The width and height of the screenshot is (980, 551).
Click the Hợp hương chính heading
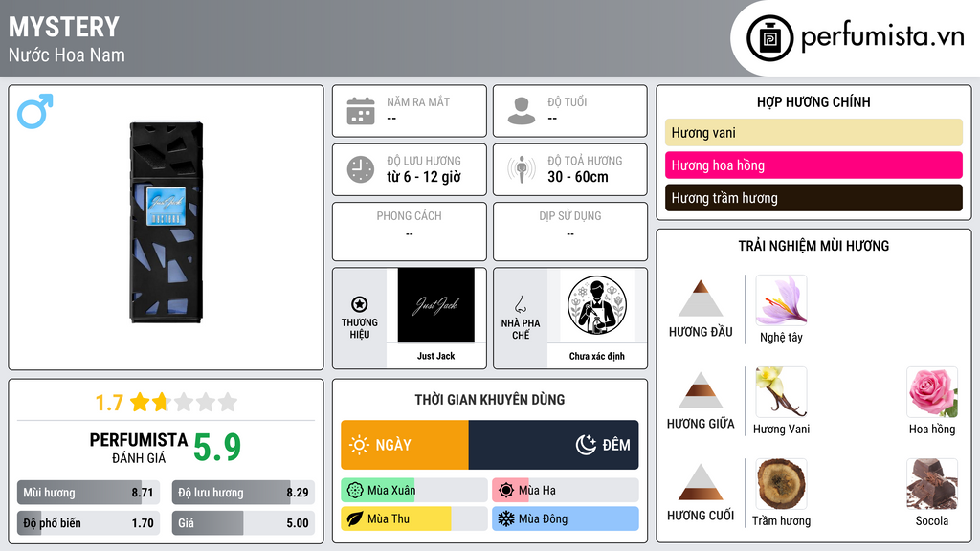coord(813,101)
